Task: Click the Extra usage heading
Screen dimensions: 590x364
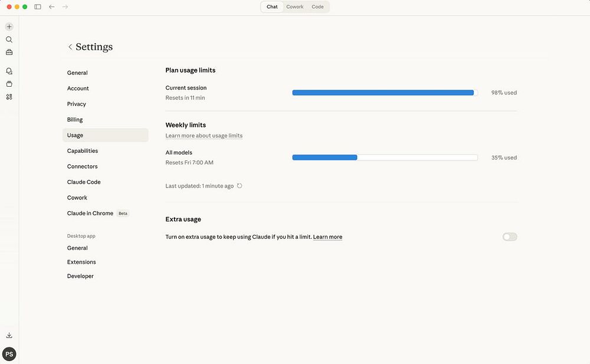Action: (x=183, y=219)
